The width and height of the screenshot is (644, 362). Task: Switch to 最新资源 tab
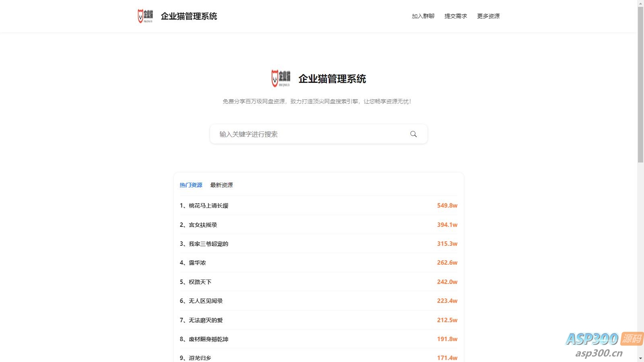[x=221, y=185]
